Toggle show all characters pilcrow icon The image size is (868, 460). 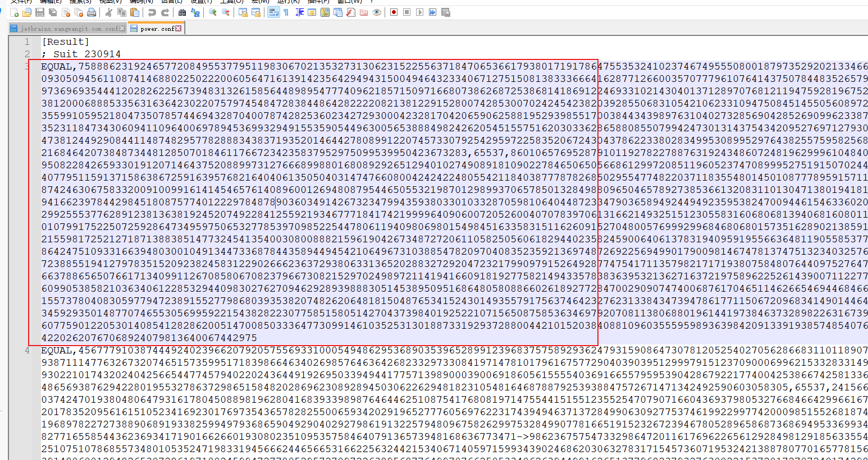[x=286, y=12]
